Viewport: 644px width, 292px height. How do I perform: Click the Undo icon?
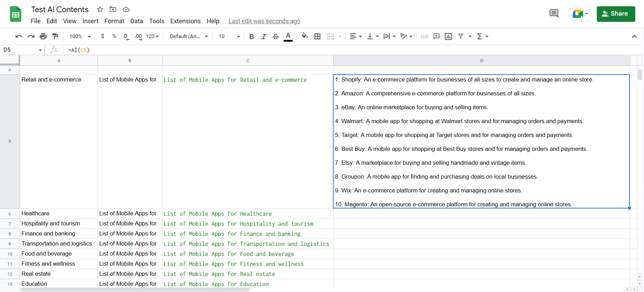point(19,36)
